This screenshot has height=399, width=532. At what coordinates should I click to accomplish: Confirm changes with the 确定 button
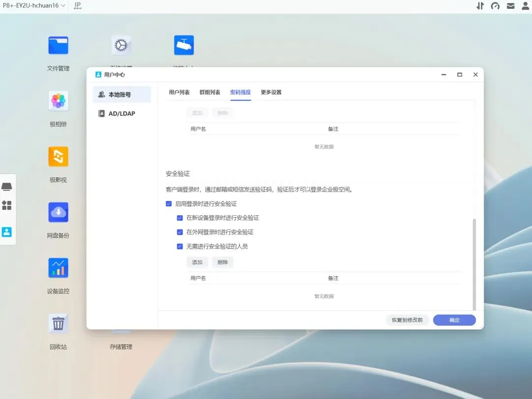[454, 320]
